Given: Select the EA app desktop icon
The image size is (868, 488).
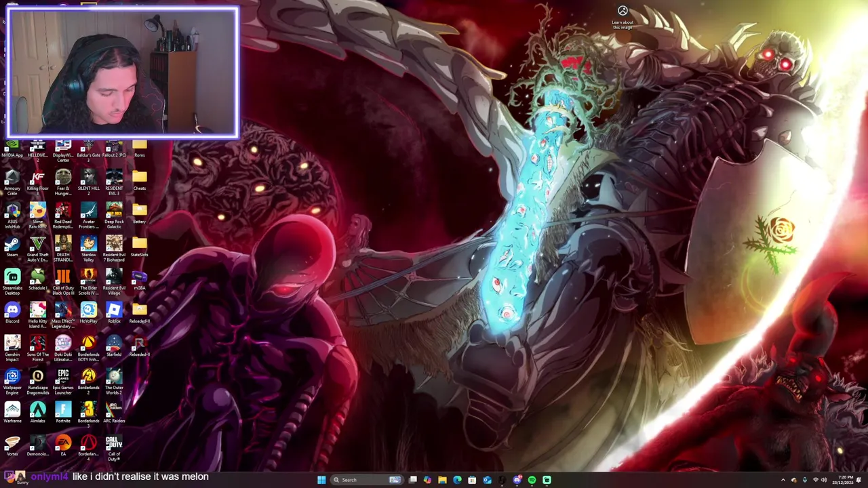Looking at the screenshot, I should (63, 447).
